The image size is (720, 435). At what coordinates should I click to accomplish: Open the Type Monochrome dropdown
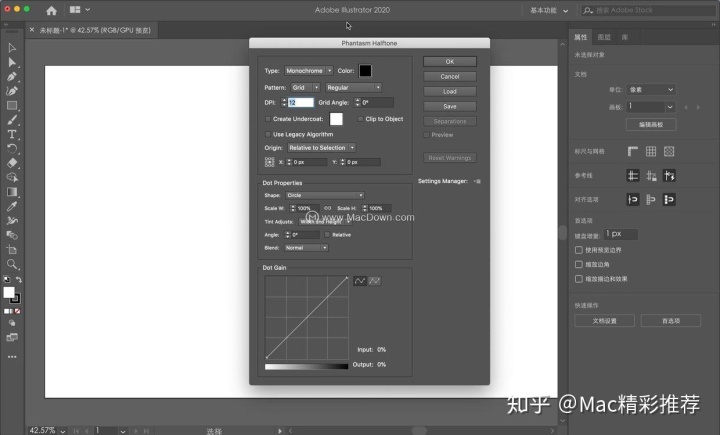click(309, 71)
